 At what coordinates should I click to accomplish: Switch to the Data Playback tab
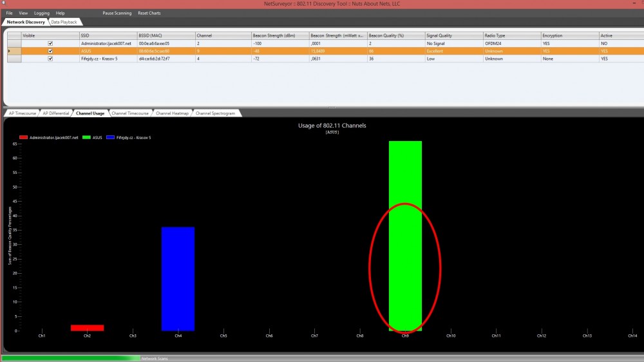coord(65,22)
